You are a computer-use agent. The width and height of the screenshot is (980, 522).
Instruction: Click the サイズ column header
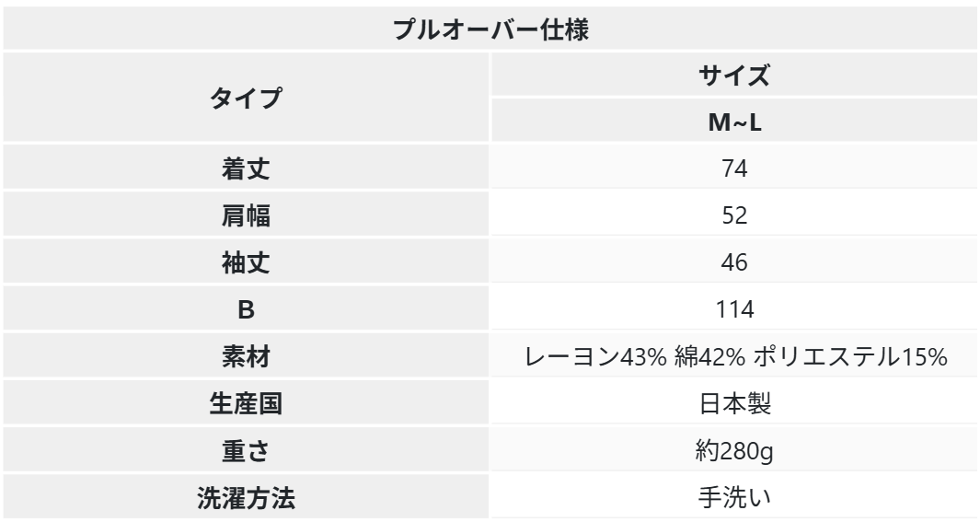pyautogui.click(x=734, y=76)
